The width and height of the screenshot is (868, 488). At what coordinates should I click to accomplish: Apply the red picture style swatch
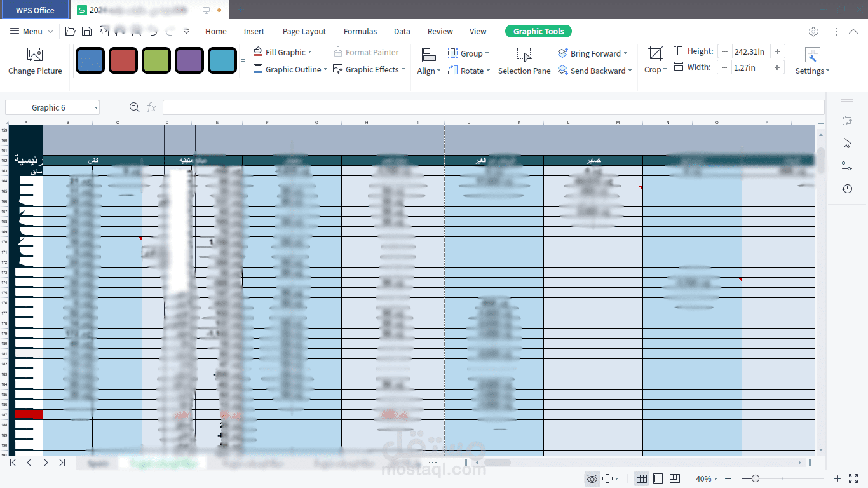(123, 61)
